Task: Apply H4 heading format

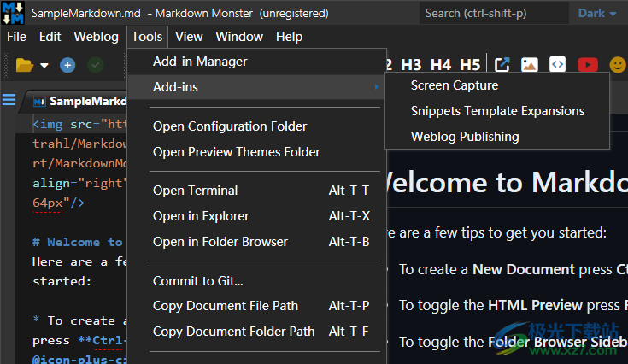Action: [x=441, y=64]
